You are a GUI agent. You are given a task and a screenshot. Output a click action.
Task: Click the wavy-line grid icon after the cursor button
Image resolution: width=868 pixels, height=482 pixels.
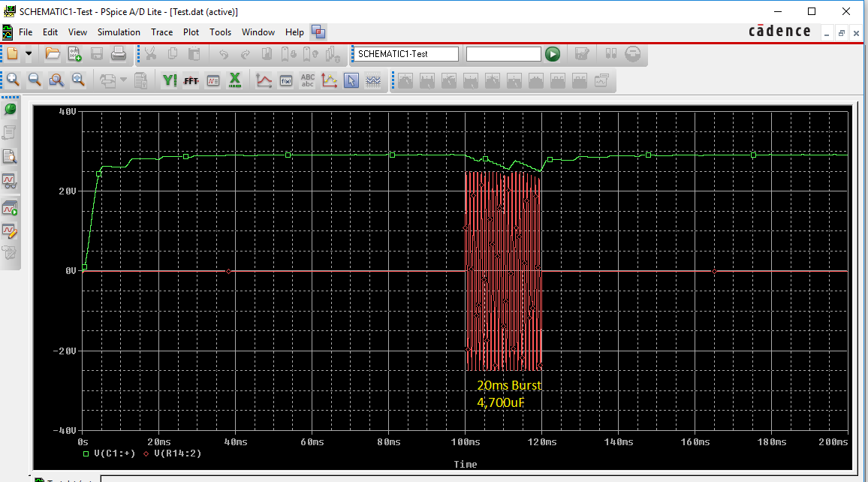pyautogui.click(x=373, y=80)
